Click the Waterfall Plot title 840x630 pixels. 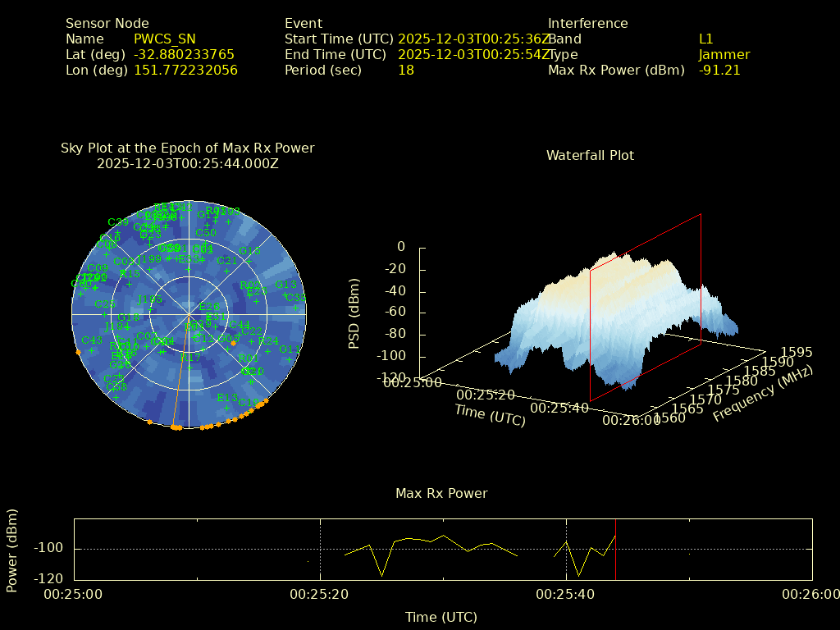(590, 155)
